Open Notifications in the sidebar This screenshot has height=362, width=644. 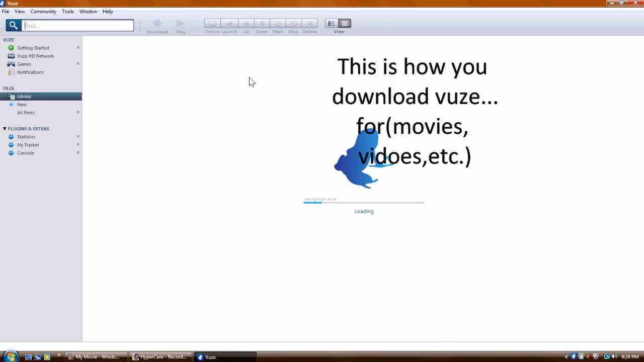coord(30,72)
